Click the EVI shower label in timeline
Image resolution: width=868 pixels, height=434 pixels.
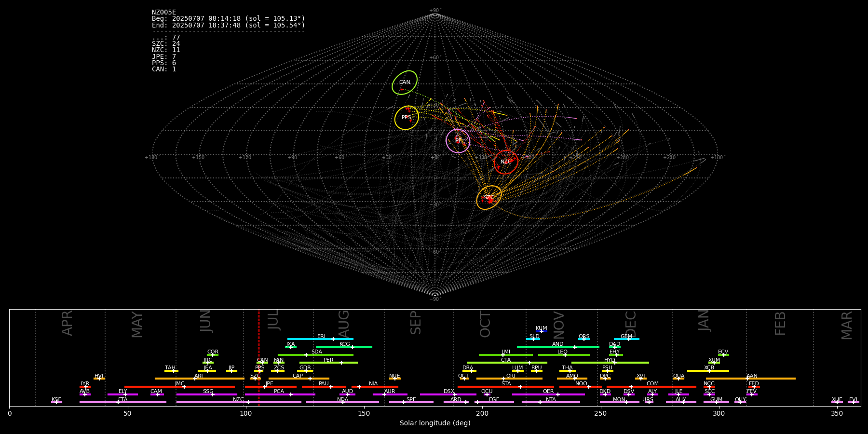pos(853,399)
